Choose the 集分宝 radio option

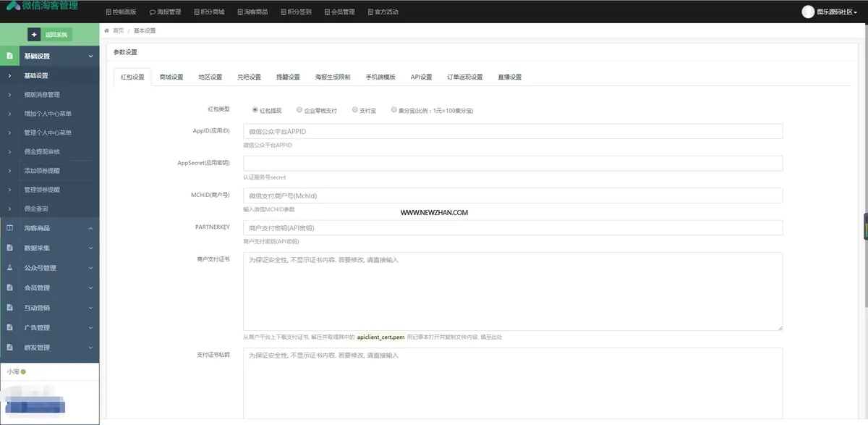pos(393,110)
